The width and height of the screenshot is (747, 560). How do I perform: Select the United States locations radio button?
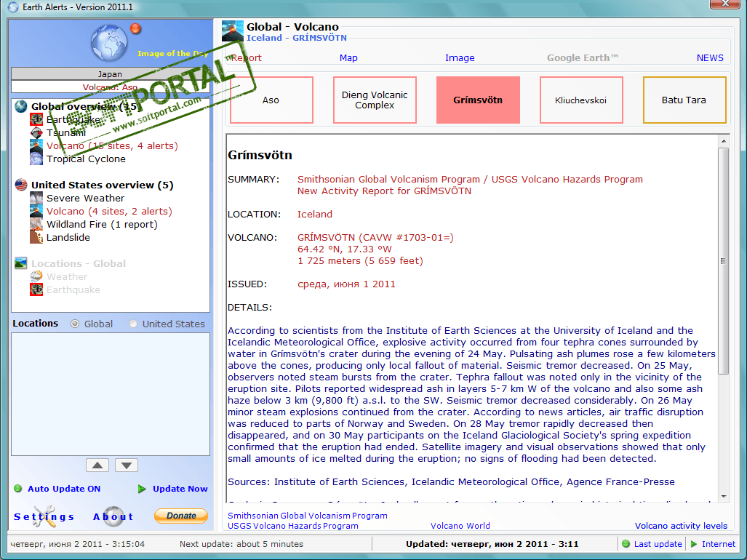[x=133, y=324]
